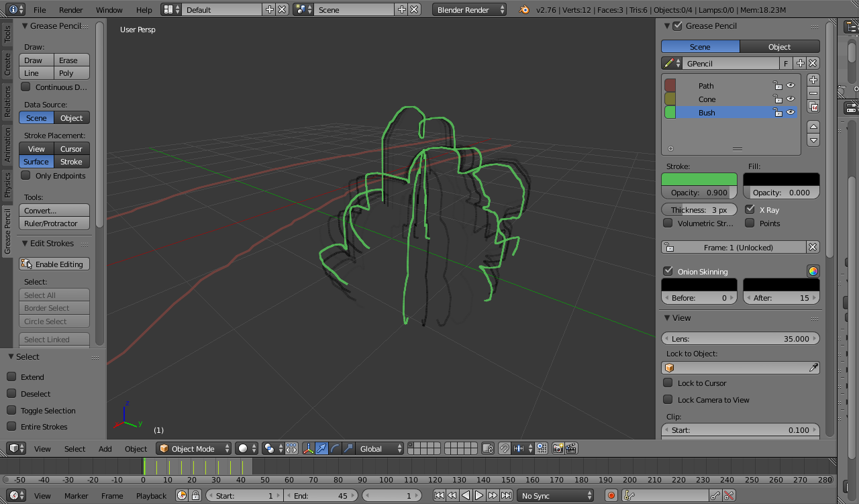
Task: Disable the X Ray checkbox
Action: pyautogui.click(x=750, y=209)
